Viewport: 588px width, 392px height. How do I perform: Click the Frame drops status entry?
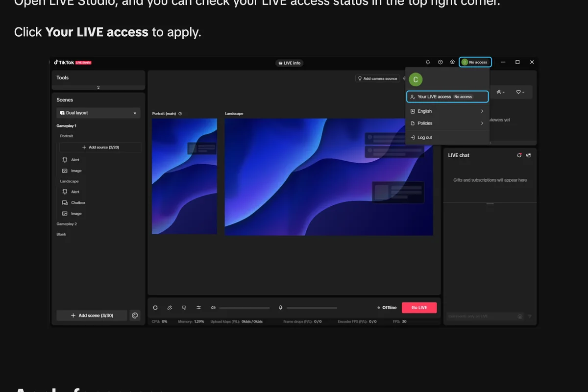[x=303, y=322]
